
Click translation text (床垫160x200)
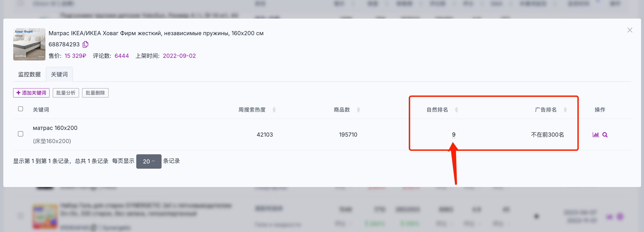tap(52, 141)
